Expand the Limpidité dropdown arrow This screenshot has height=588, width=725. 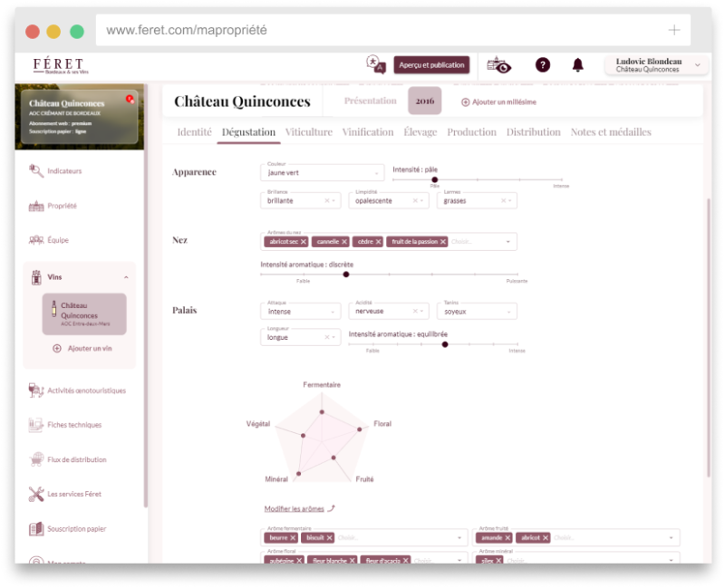[x=421, y=200]
